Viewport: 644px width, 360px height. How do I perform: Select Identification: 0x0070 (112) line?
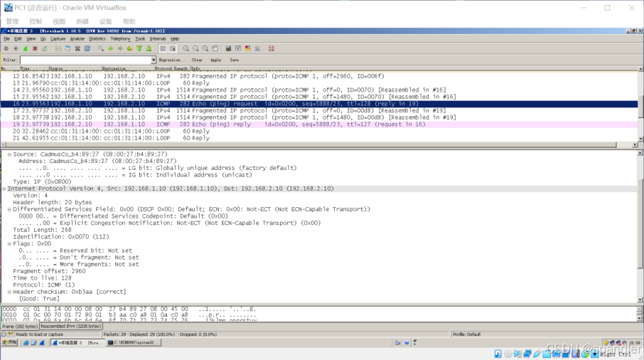61,237
